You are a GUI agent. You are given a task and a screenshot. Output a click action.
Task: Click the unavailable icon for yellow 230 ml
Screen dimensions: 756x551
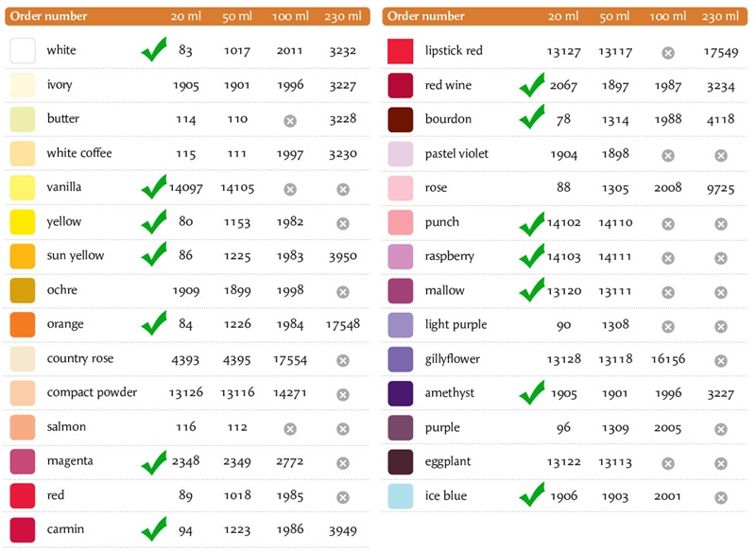[343, 224]
